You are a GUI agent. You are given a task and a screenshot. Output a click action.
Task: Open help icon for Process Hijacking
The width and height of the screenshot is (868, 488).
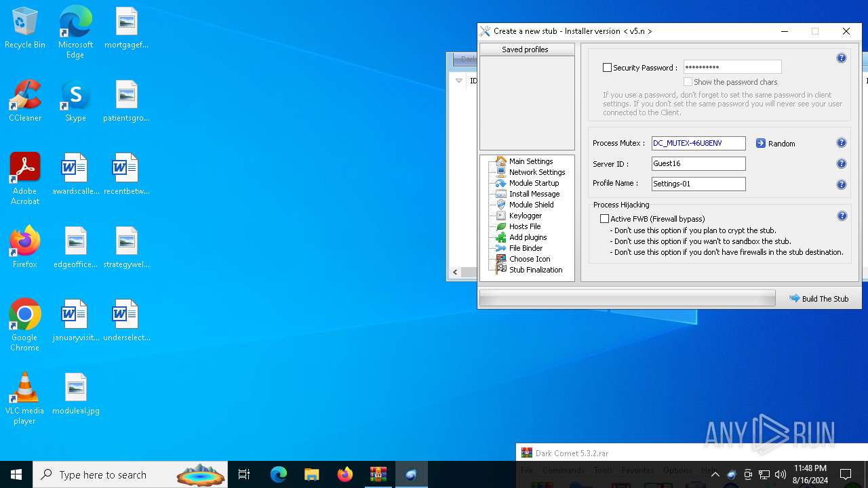[842, 216]
